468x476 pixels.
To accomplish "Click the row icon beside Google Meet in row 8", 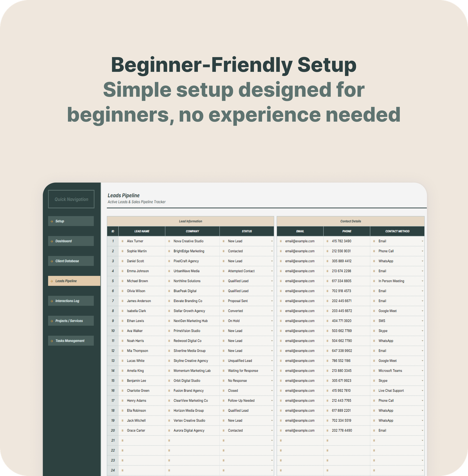I will click(x=374, y=311).
